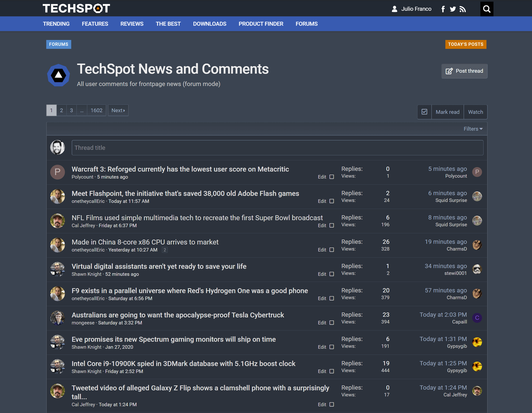Click Cal Jeffrey avatar left of NFL Films thread
The image size is (532, 413).
click(x=57, y=221)
